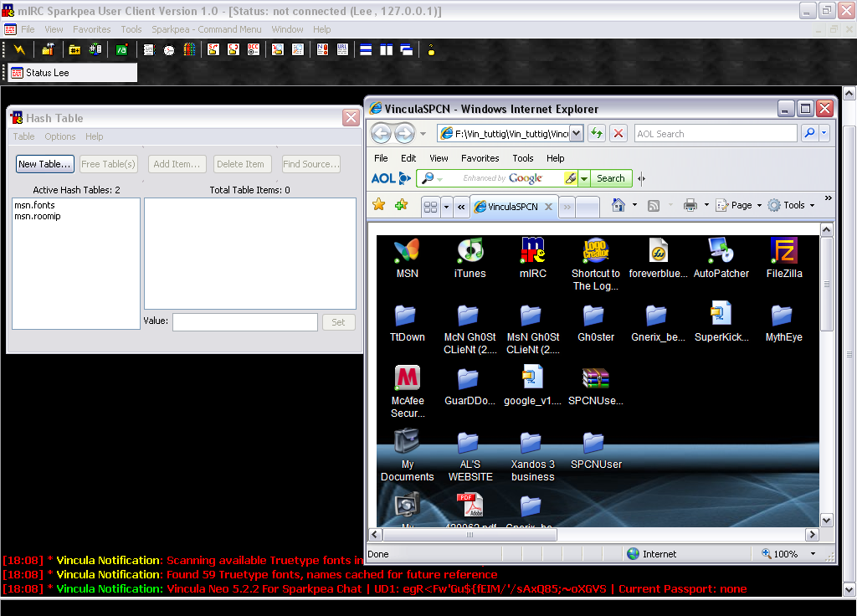This screenshot has width=857, height=616.
Task: Click the timer clock icon in mIRC toolbar
Action: [x=169, y=49]
